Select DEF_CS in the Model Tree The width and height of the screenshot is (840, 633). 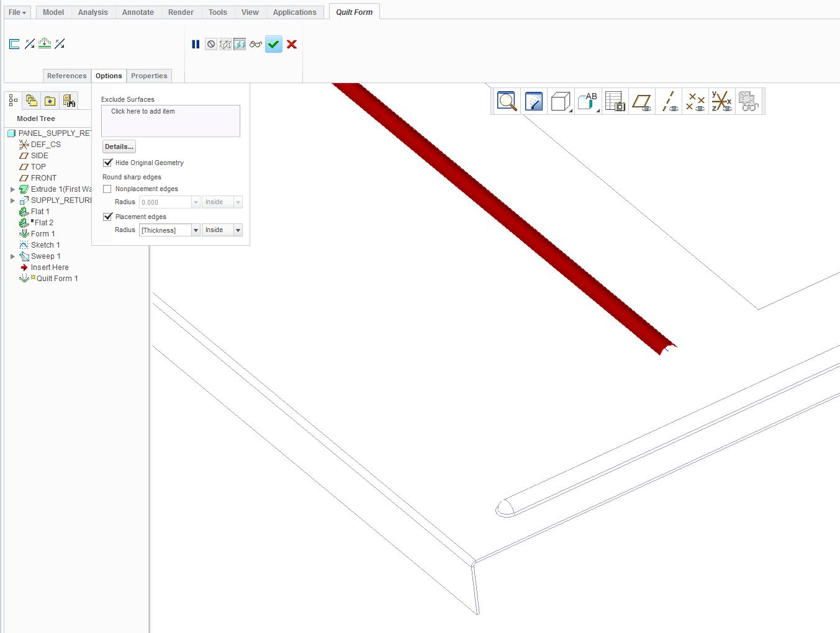pos(40,145)
